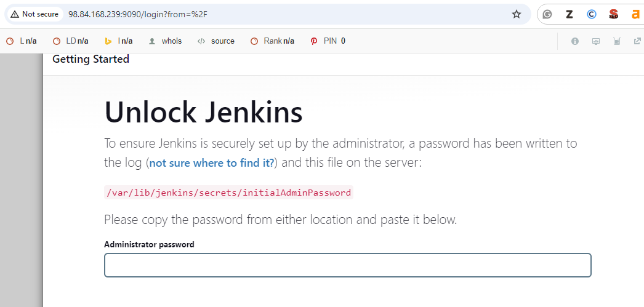This screenshot has height=307, width=644.
Task: Open the SEO extension icon
Action: (x=614, y=14)
